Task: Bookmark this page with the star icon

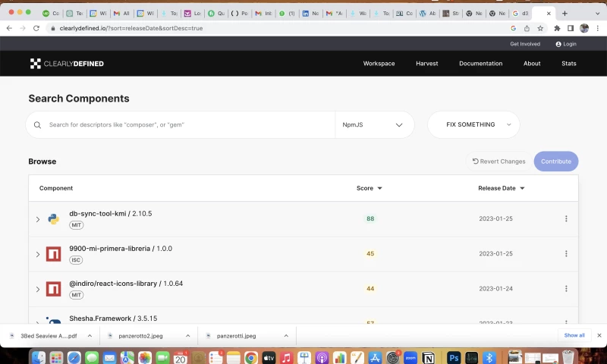Action: [540, 28]
